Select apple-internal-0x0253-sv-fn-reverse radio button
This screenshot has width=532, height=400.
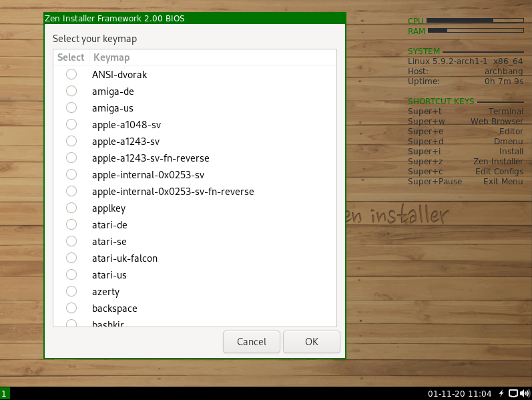tap(71, 191)
